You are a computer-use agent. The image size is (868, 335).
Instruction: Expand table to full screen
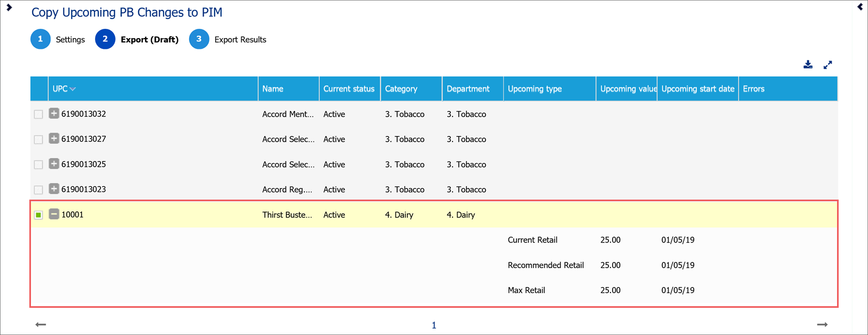coord(828,65)
